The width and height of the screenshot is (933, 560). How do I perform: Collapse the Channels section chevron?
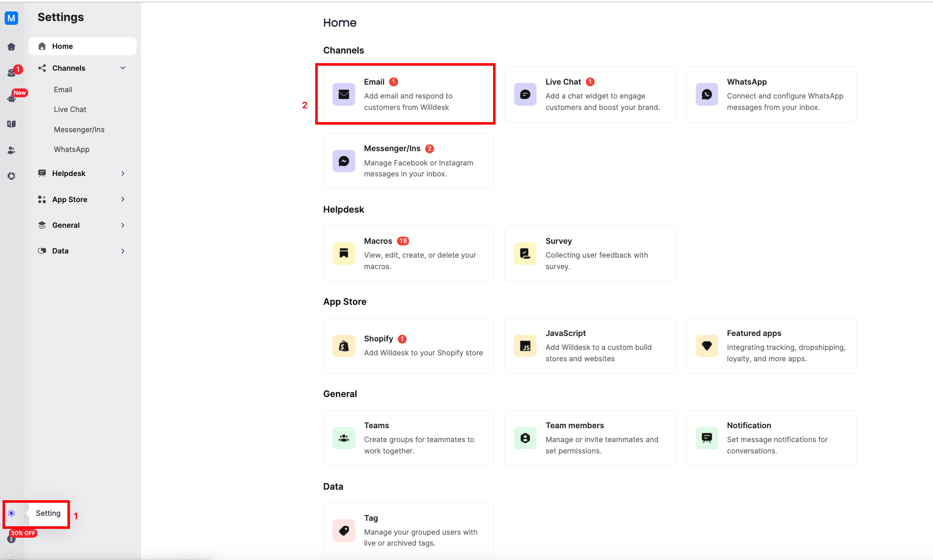[x=123, y=68]
